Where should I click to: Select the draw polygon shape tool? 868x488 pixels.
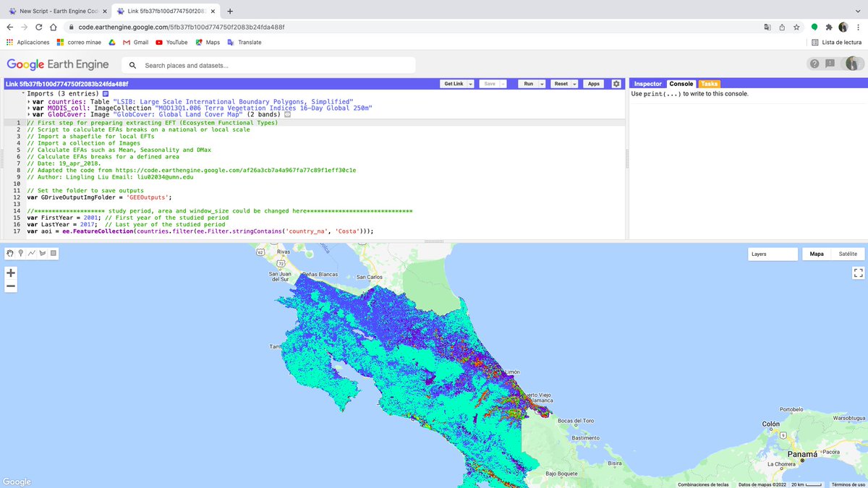click(x=43, y=253)
